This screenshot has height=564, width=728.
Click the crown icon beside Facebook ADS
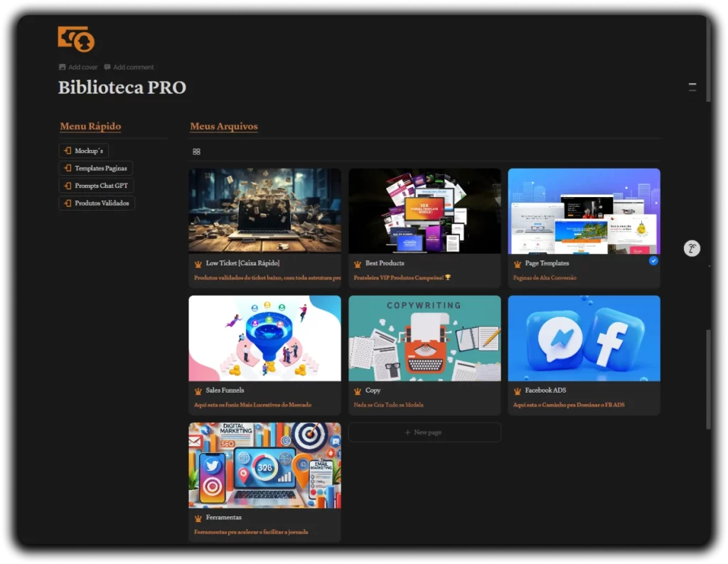click(518, 391)
